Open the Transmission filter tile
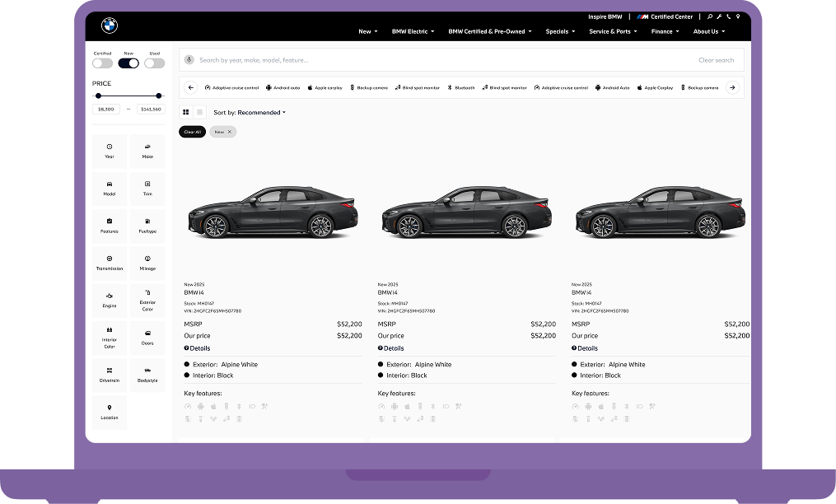 point(110,264)
